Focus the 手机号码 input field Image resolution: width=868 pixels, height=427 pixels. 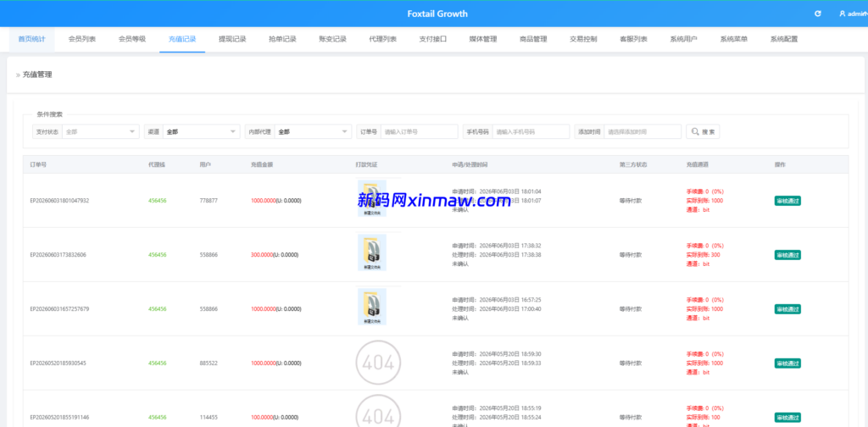point(531,131)
